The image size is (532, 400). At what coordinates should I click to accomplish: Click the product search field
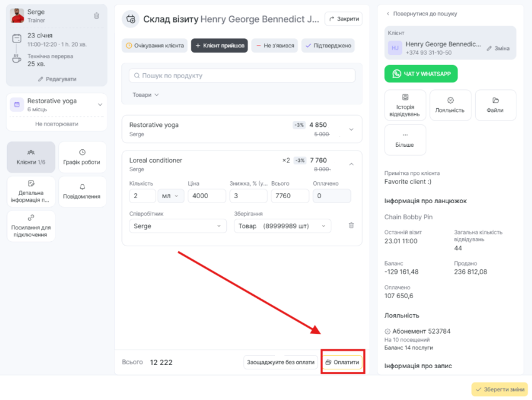242,76
